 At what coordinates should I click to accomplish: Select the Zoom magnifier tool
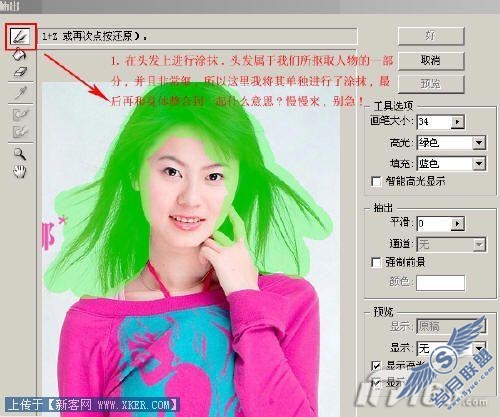[x=20, y=154]
